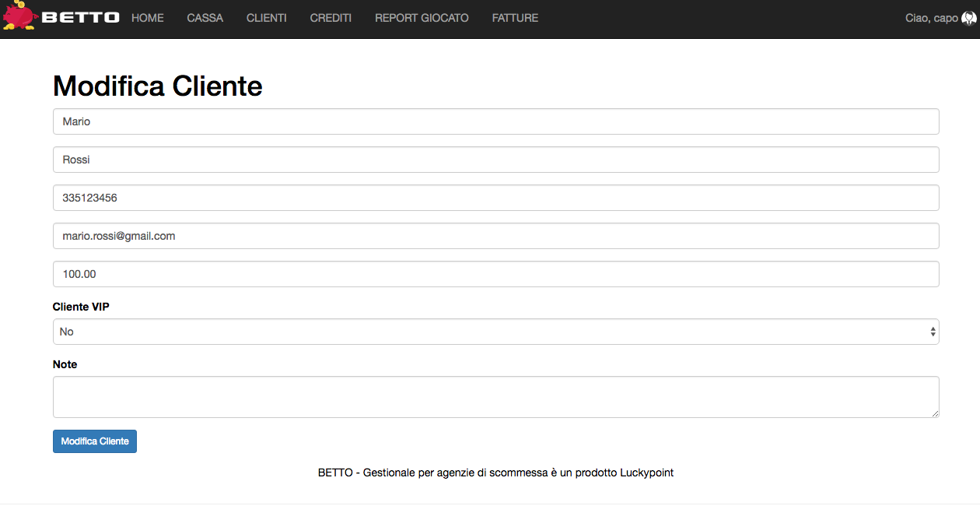This screenshot has width=980, height=527.
Task: Focus the first name field containing Mario
Action: pos(495,121)
